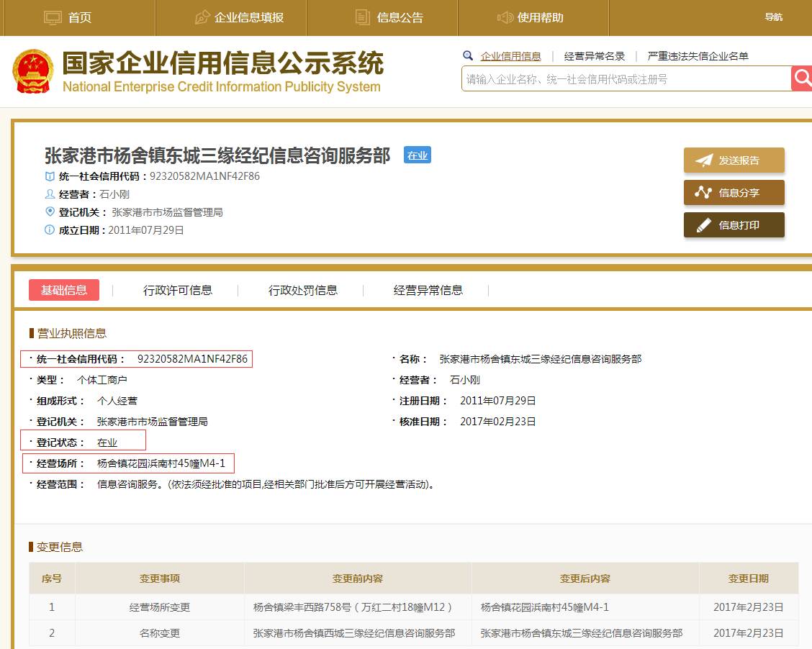Screen dimensions: 812x649
Task: Switch to the 行政处罚信息 tab
Action: (x=303, y=290)
